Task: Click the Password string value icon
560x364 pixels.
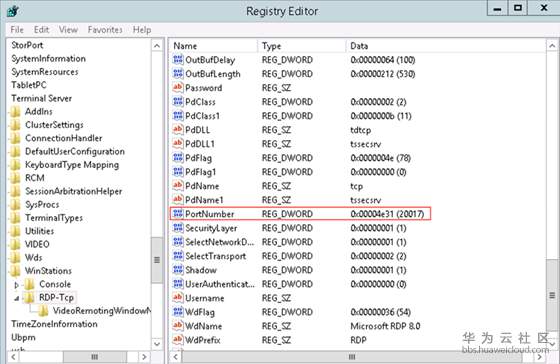Action: (x=178, y=88)
